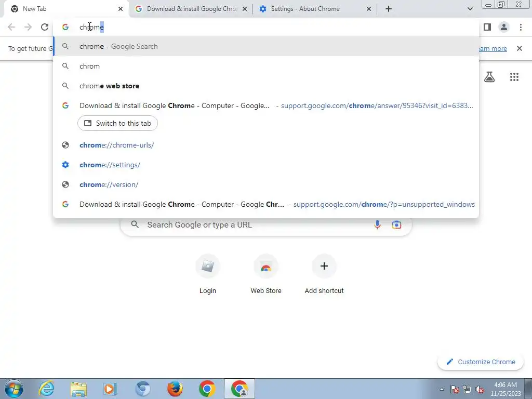The height and width of the screenshot is (399, 532).
Task: Open the Web Store shortcut
Action: (x=266, y=275)
